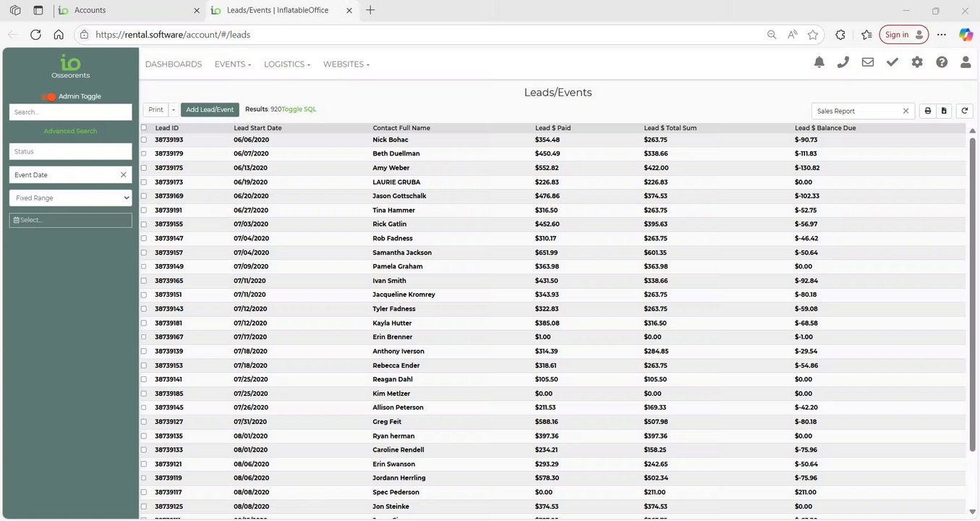Open a new browser tab
The width and height of the screenshot is (980, 521).
pos(370,10)
